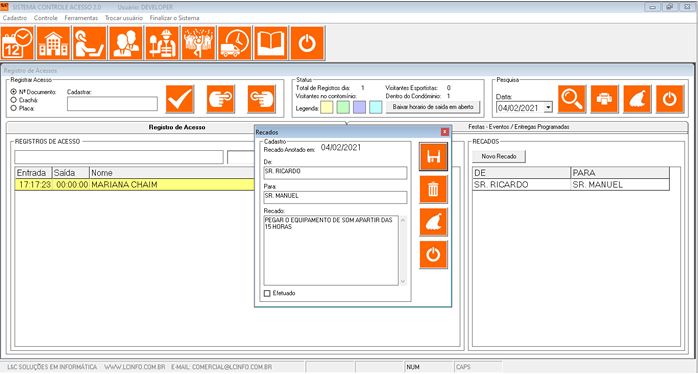
Task: Click the De field with SR. RICARDO
Action: pyautogui.click(x=335, y=173)
